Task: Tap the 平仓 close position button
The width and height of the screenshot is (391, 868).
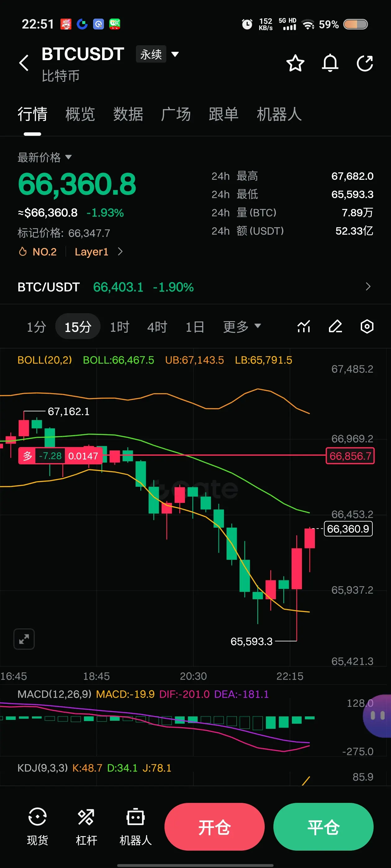Action: tap(323, 826)
